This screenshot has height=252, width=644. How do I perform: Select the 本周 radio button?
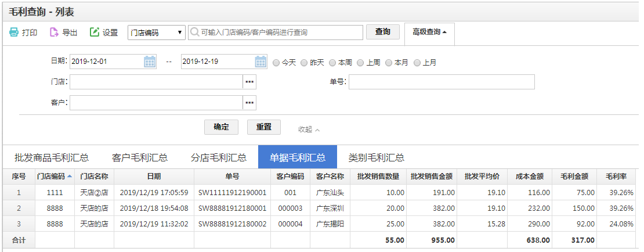332,63
